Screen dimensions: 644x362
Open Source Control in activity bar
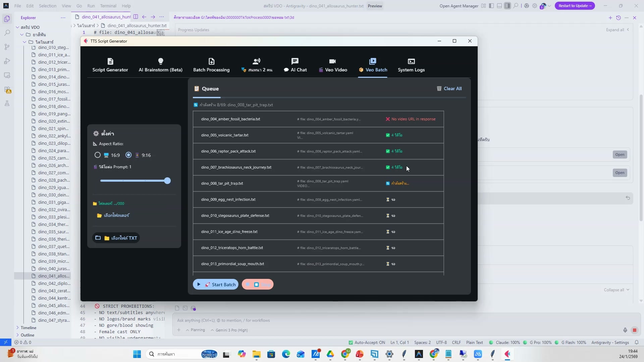7,47
